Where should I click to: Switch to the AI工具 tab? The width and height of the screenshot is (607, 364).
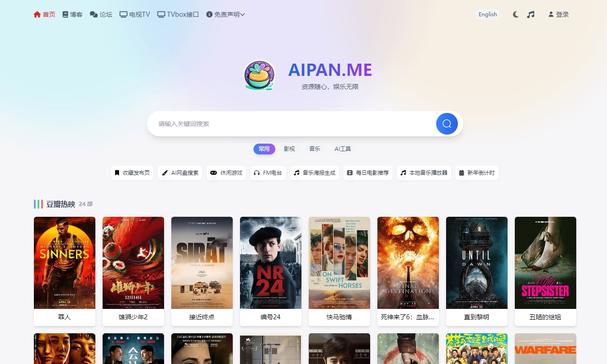(343, 149)
